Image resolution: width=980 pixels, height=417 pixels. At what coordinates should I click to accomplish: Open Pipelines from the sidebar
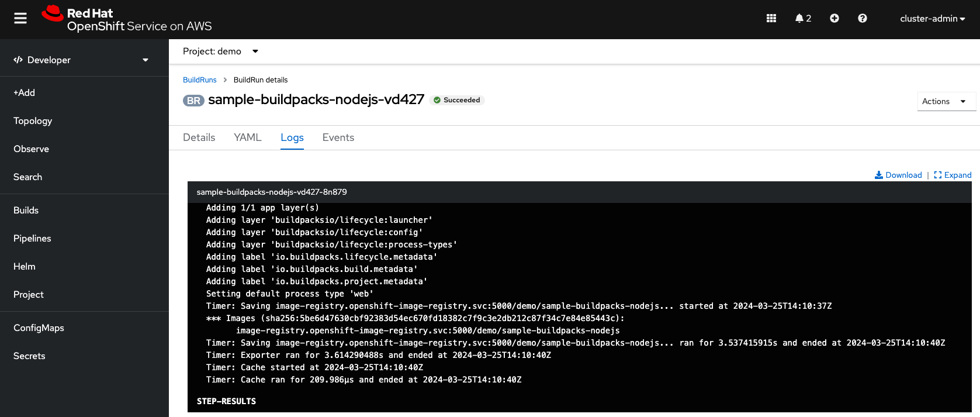click(32, 238)
